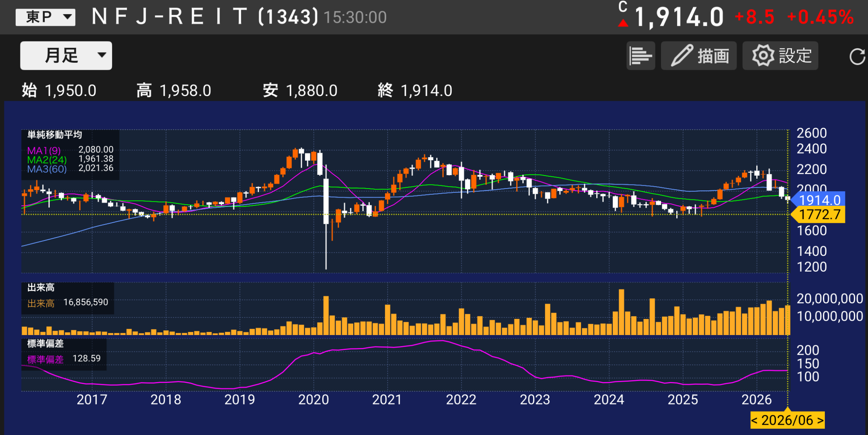868x435 pixels.
Task: Click the blue 1914.0 current price tag
Action: click(819, 200)
